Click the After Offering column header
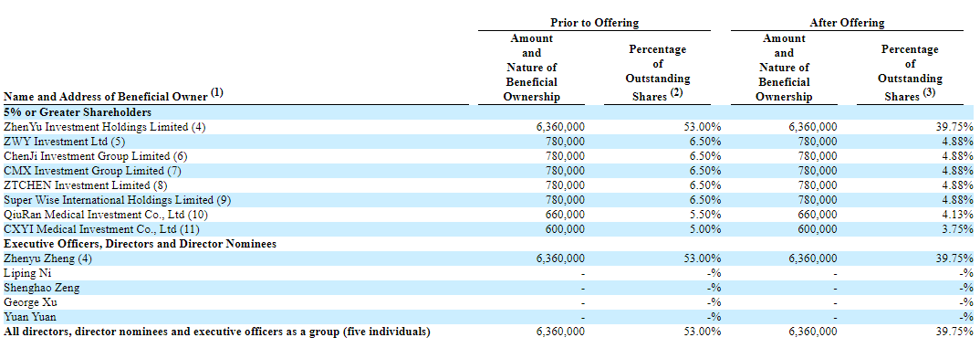The image size is (980, 348). pyautogui.click(x=847, y=23)
